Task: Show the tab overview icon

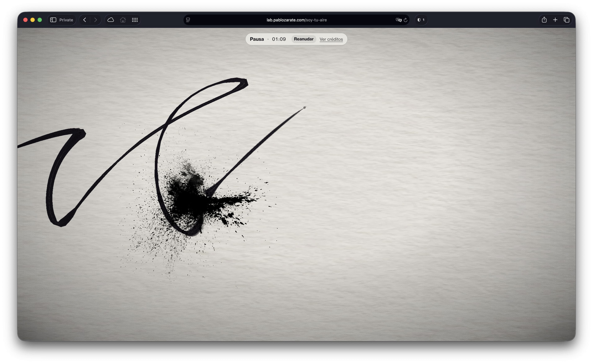Action: pos(566,20)
